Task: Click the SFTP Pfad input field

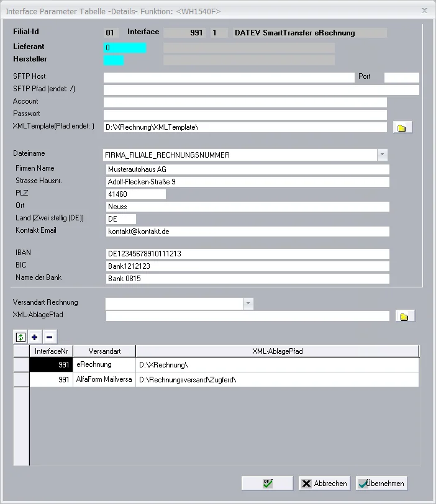Action: 261,90
